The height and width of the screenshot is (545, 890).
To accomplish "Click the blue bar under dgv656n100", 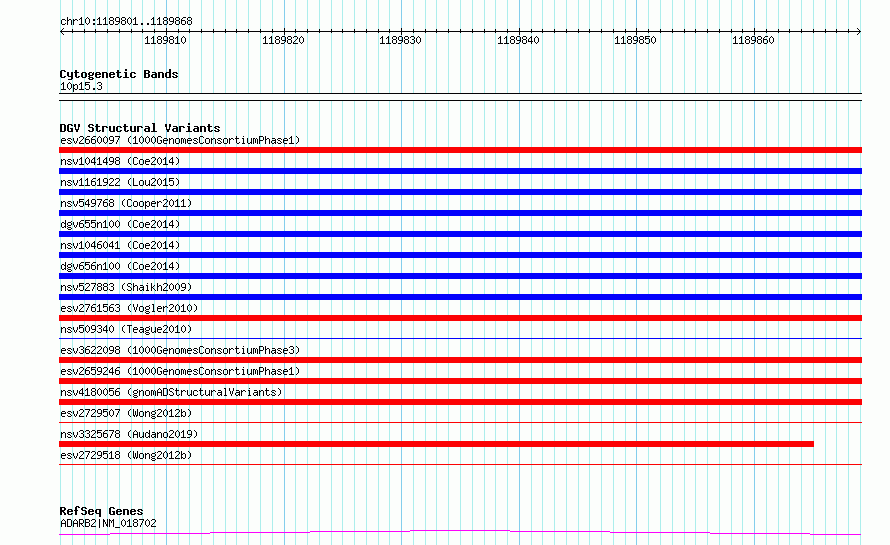I will point(460,276).
